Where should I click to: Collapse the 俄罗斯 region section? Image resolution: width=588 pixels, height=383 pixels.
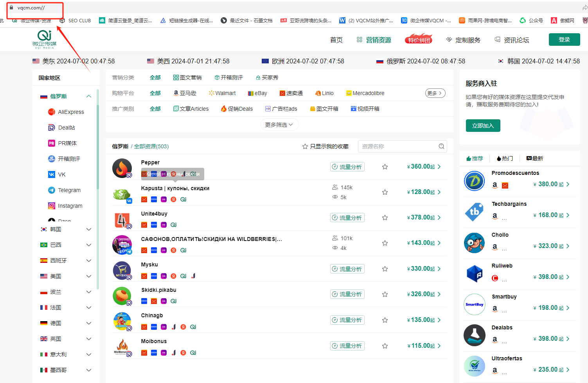pos(89,96)
